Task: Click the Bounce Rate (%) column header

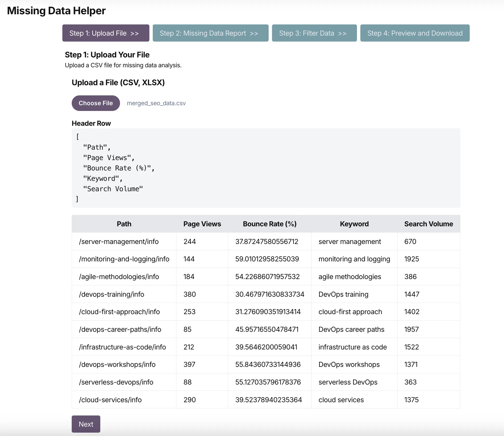Action: (x=270, y=224)
